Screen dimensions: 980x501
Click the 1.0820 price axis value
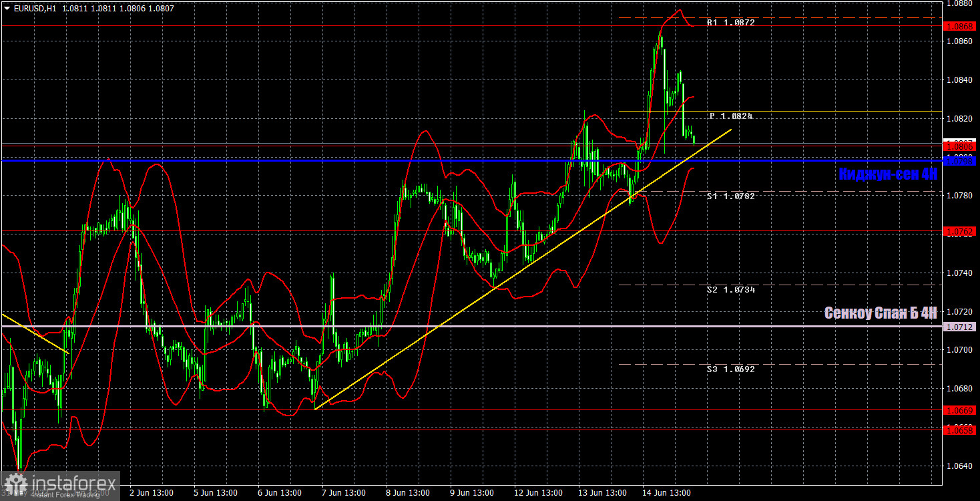tap(960, 119)
